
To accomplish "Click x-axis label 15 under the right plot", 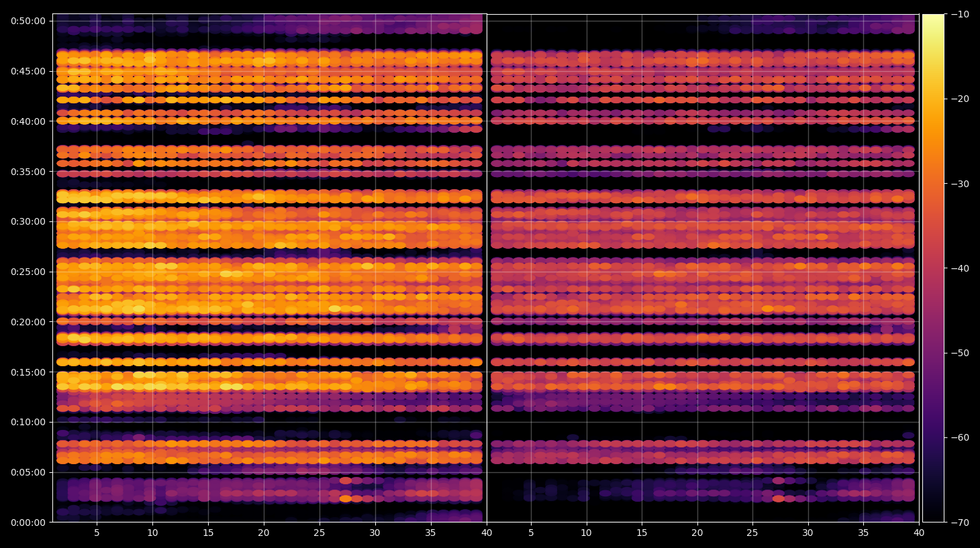I will tap(642, 533).
